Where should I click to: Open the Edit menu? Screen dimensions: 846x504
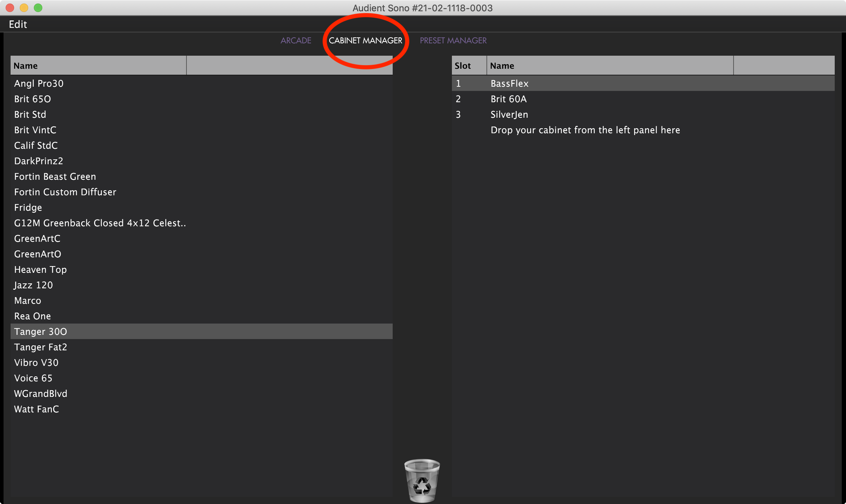click(x=18, y=24)
